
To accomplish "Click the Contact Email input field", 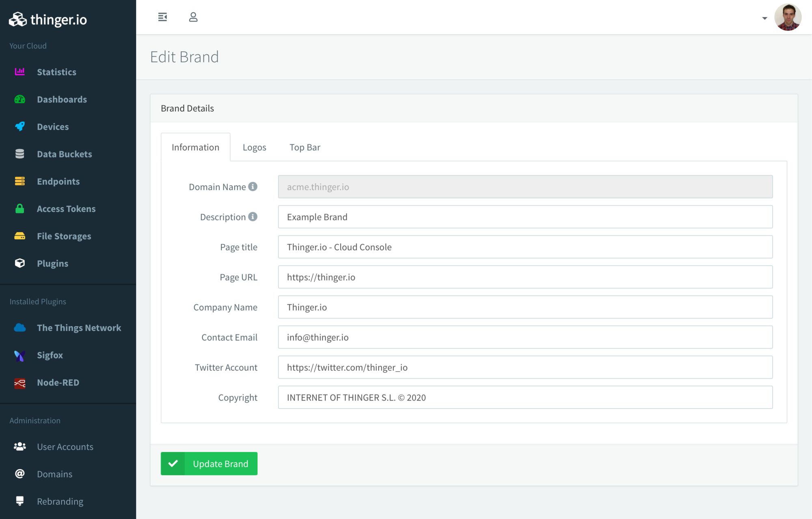I will tap(525, 337).
